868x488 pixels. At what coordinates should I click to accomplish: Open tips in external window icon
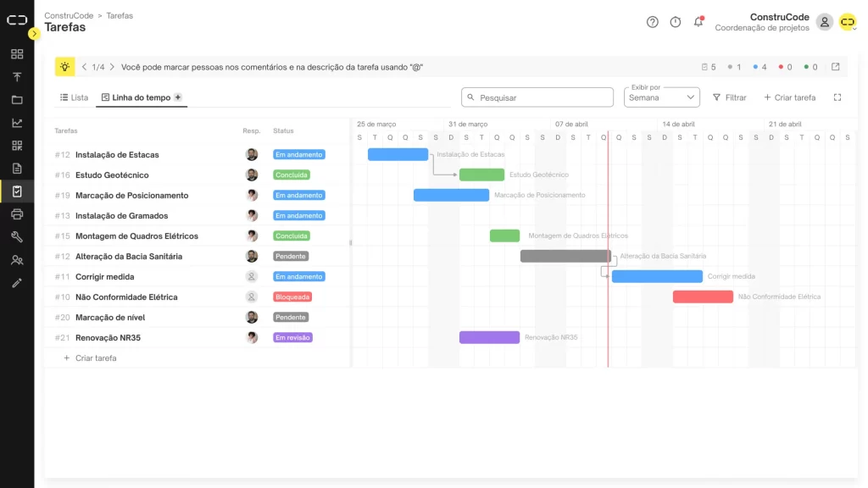click(x=835, y=67)
